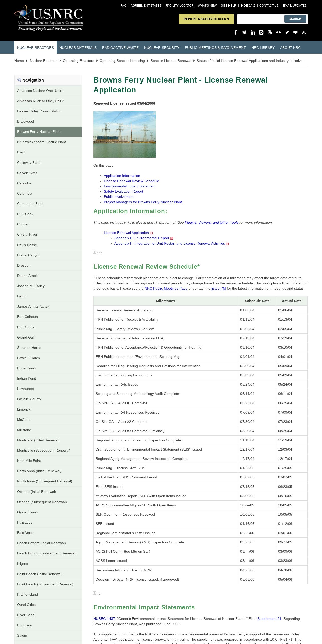Select Browns Ferry Nuclear Plant in navigation
Image resolution: width=322 pixels, height=644 pixels.
point(48,132)
